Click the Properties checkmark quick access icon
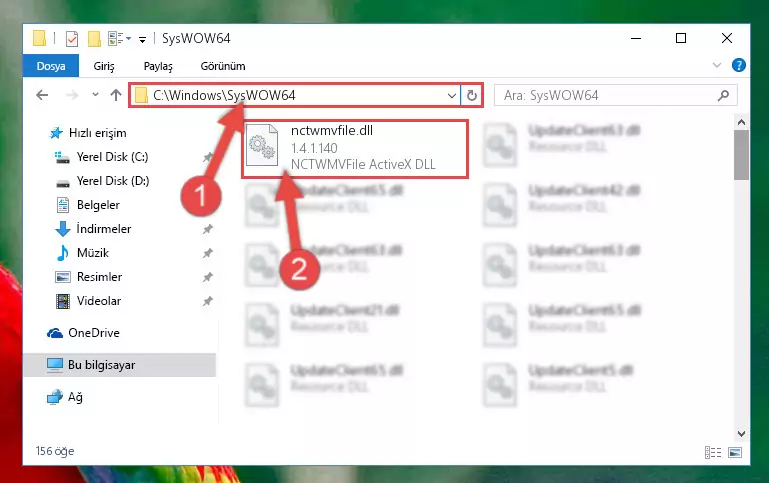 pos(72,38)
